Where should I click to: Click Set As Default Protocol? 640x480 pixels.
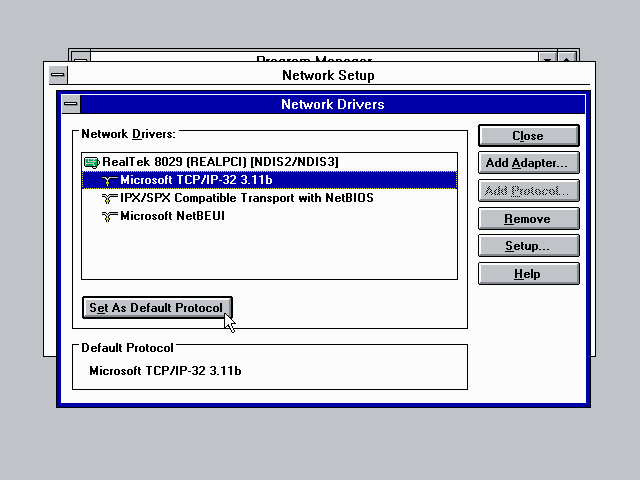[157, 307]
